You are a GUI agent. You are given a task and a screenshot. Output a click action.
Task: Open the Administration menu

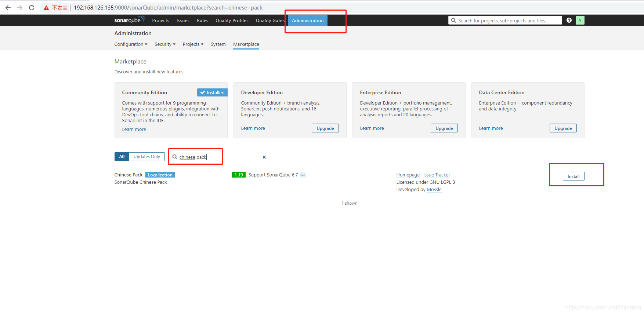308,21
